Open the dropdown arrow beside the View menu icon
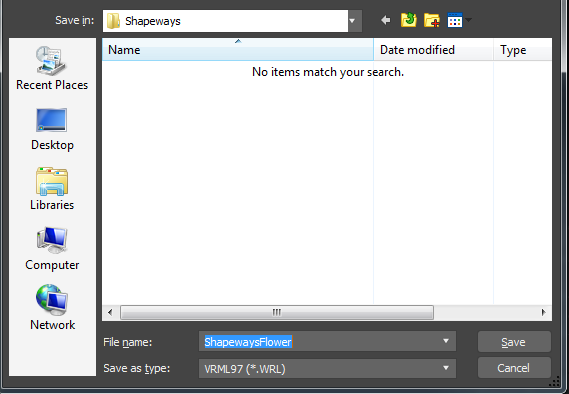This screenshot has height=394, width=569. coord(468,20)
